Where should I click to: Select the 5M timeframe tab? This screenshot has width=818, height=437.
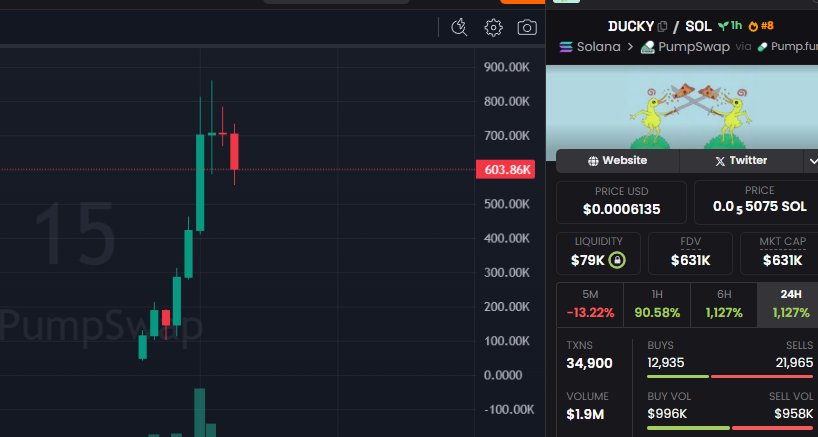[590, 304]
